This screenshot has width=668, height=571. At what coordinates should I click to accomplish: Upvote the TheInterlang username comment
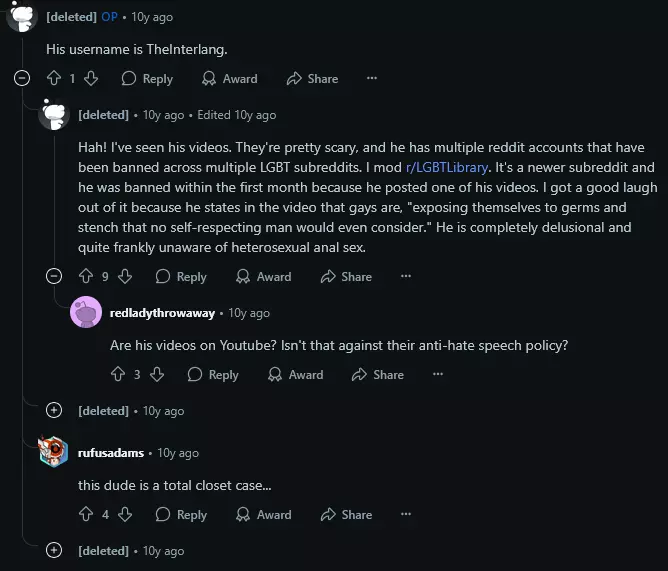(x=54, y=78)
